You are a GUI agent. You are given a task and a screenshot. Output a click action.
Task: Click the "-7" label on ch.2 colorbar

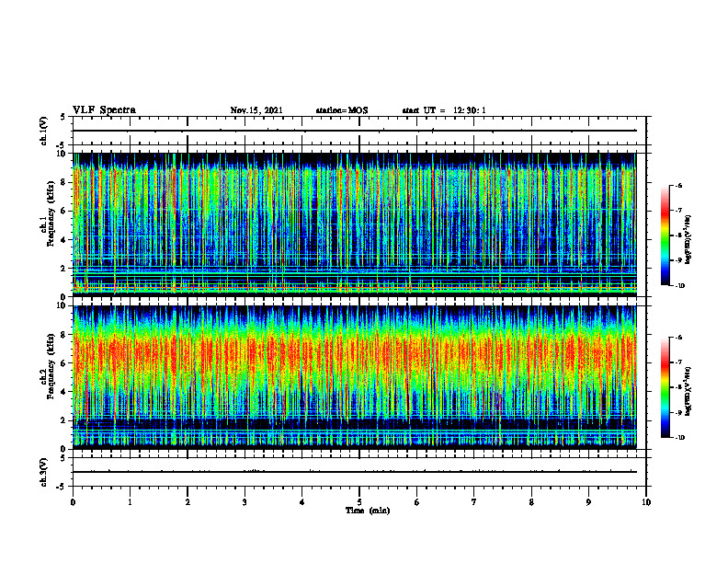(678, 362)
